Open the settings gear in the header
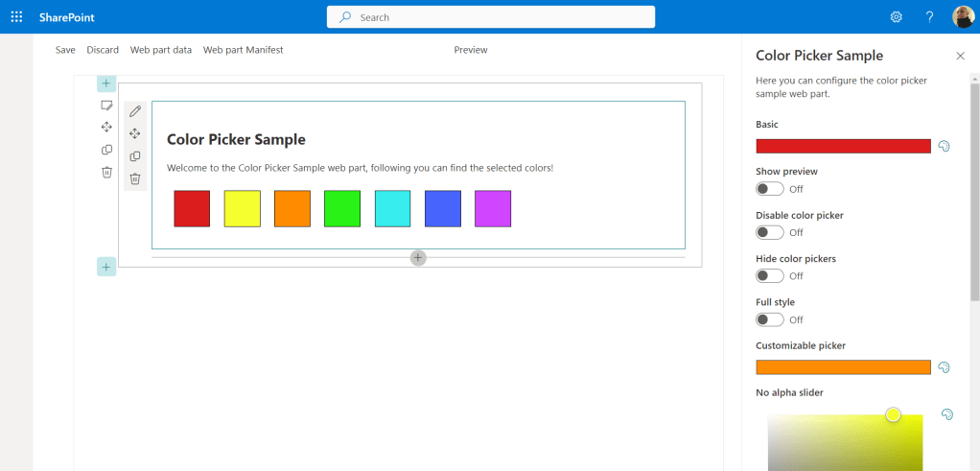Viewport: 980px width, 471px height. (x=896, y=17)
